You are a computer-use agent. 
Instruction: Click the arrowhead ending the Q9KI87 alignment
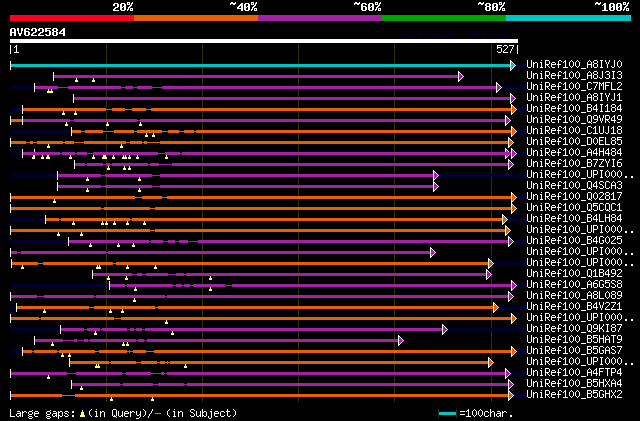click(445, 330)
